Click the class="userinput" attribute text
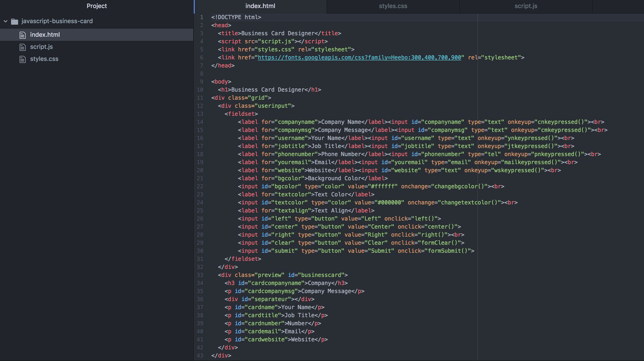 263,106
